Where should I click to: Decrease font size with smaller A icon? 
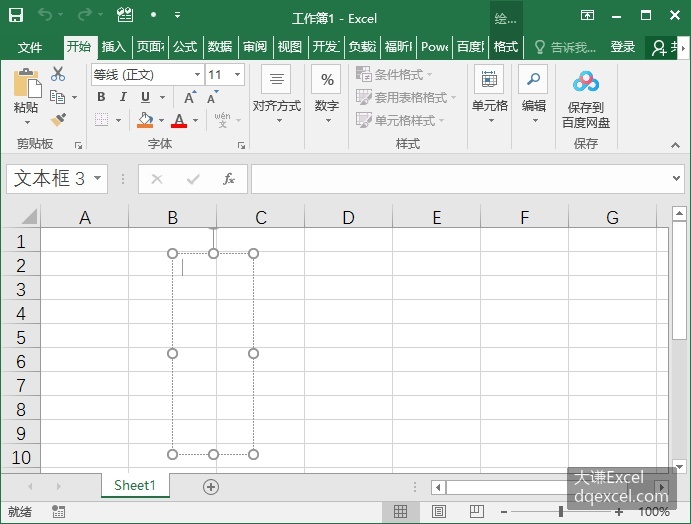click(x=212, y=97)
